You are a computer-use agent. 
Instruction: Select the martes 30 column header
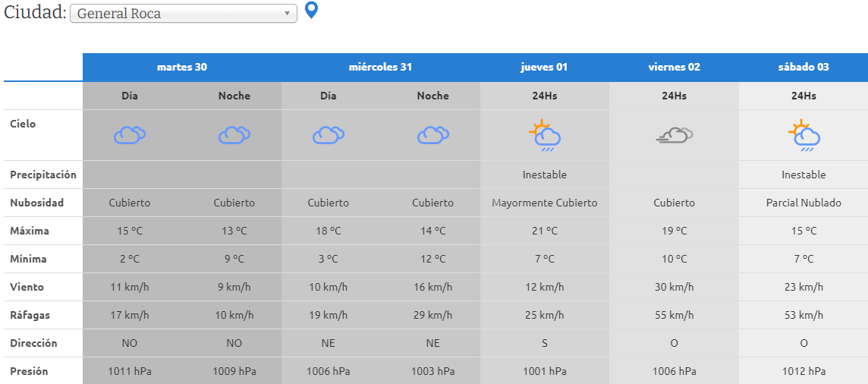click(x=182, y=67)
